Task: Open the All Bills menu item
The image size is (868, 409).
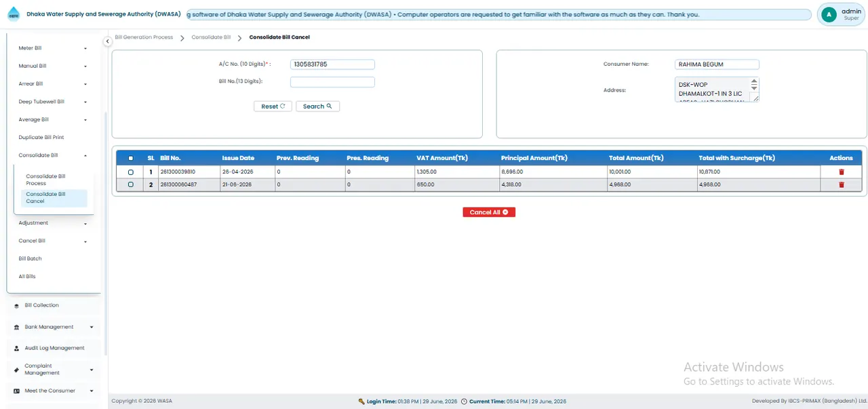Action: (27, 277)
